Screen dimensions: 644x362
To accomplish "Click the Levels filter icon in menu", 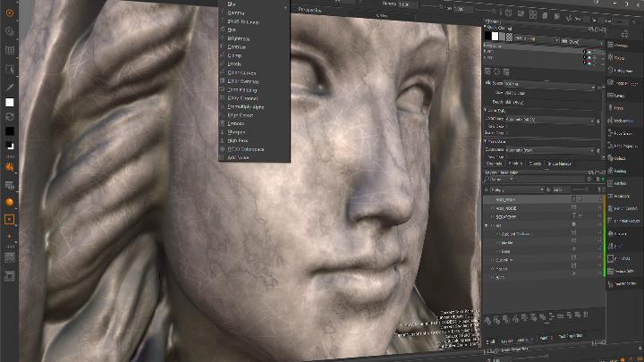I will (224, 64).
